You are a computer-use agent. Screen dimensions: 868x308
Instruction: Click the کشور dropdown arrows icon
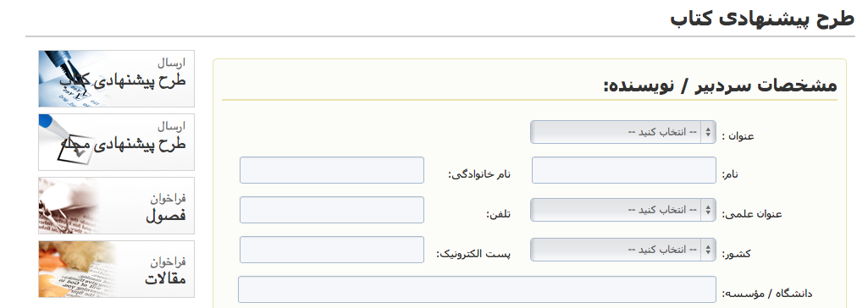click(x=708, y=250)
